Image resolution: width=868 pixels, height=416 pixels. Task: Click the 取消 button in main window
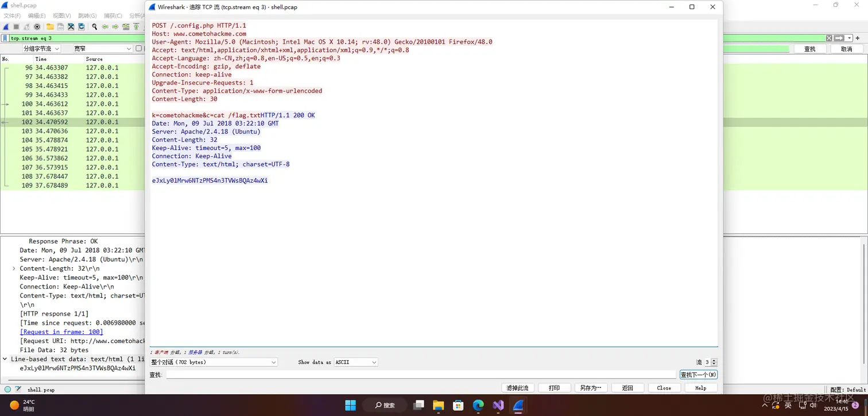pos(846,49)
